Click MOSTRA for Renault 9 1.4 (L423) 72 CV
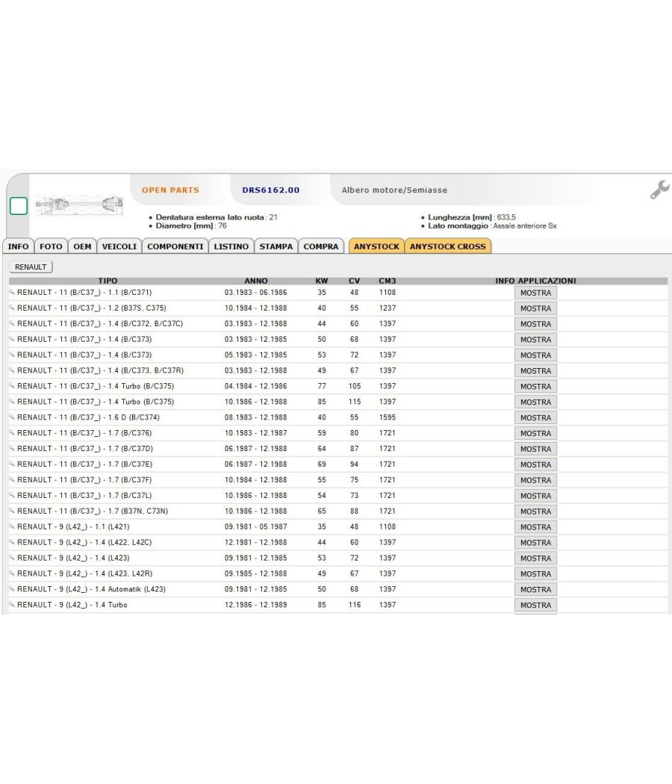The width and height of the screenshot is (672, 784). point(535,559)
